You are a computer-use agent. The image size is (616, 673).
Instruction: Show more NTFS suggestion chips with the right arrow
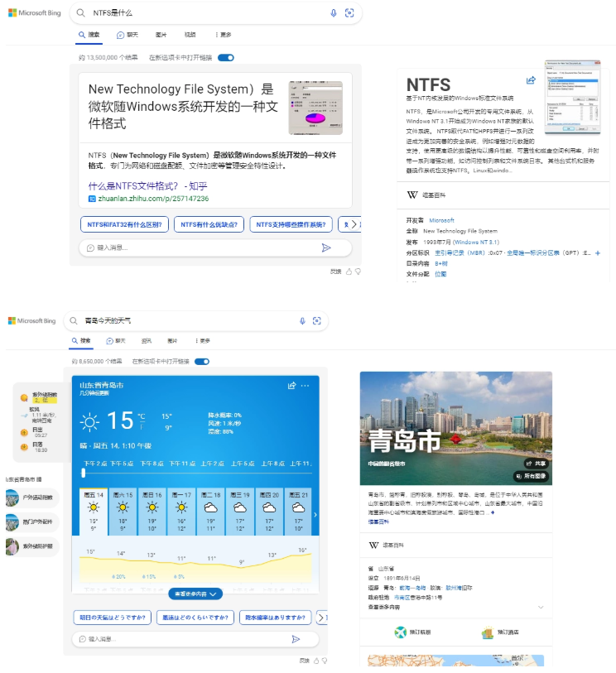(354, 224)
